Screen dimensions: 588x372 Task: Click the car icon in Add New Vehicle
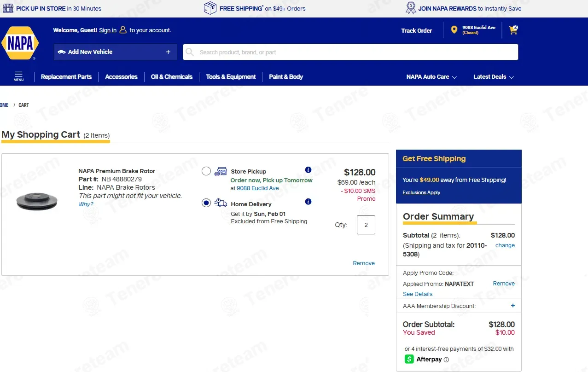[x=61, y=52]
